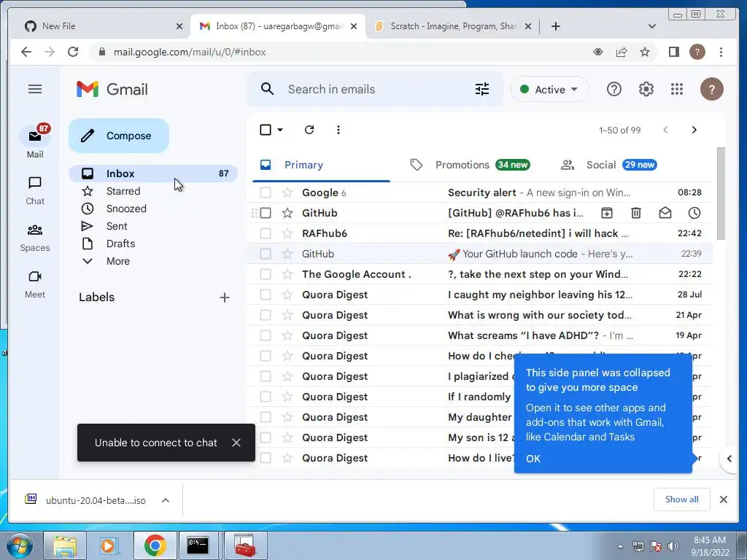Click the Gmail logo
Viewport: 747px width, 560px height.
pos(112,89)
